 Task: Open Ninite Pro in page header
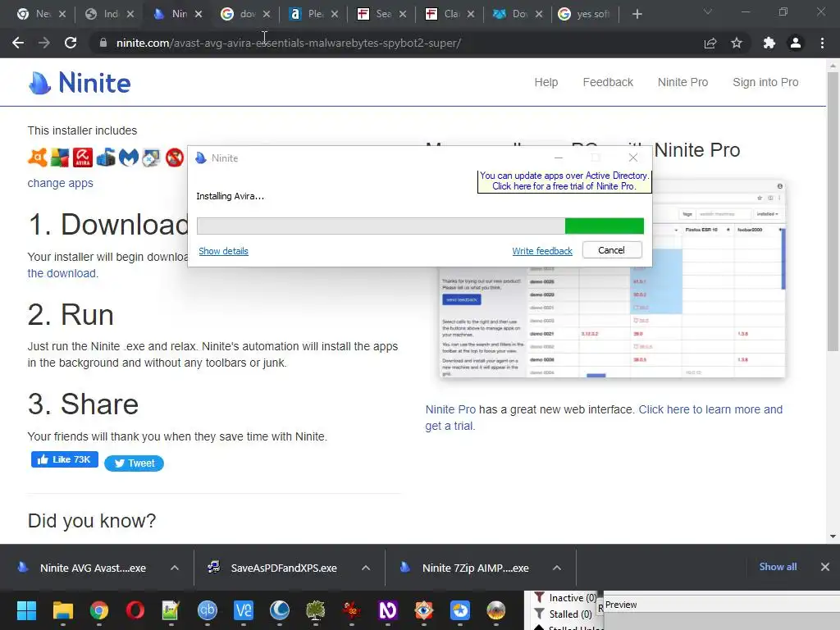click(x=683, y=83)
